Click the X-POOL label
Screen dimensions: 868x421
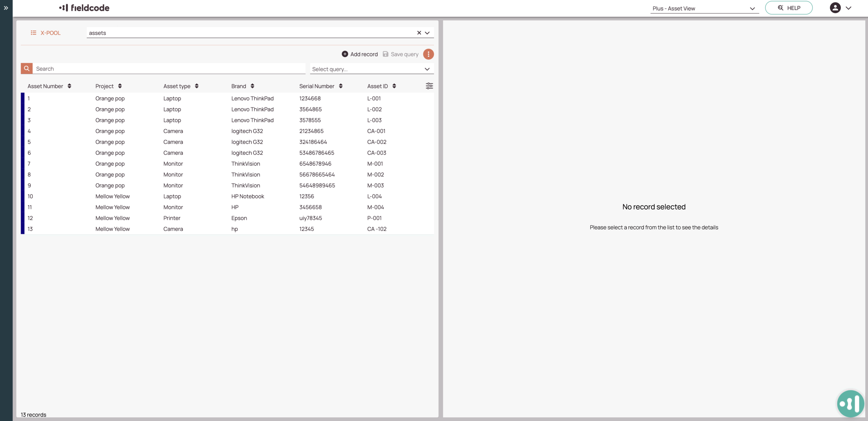(x=51, y=33)
